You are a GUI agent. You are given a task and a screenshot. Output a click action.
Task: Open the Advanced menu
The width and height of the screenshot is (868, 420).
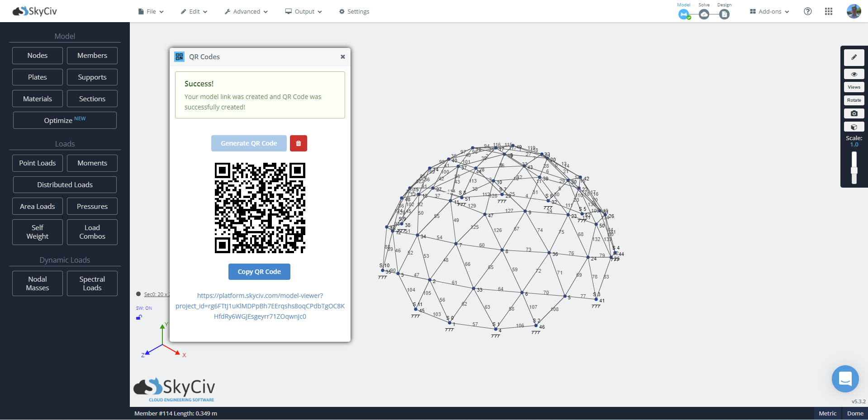tap(246, 11)
